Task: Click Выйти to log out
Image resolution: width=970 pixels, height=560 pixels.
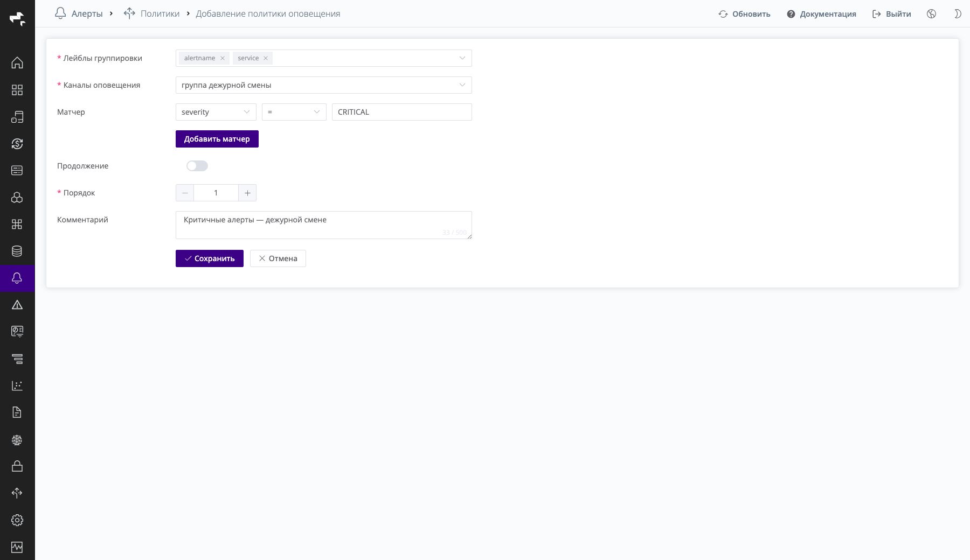Action: [x=892, y=14]
